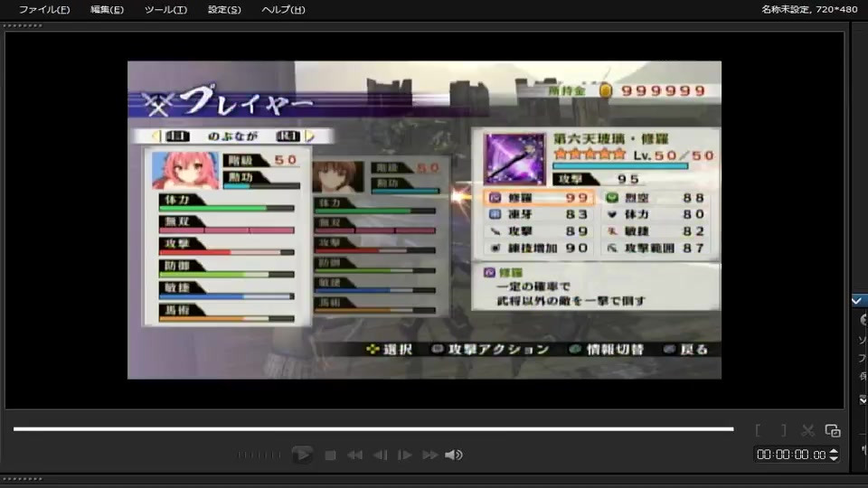Click the 名称未設定, 720*480 project title
The image size is (868, 488).
click(x=808, y=9)
